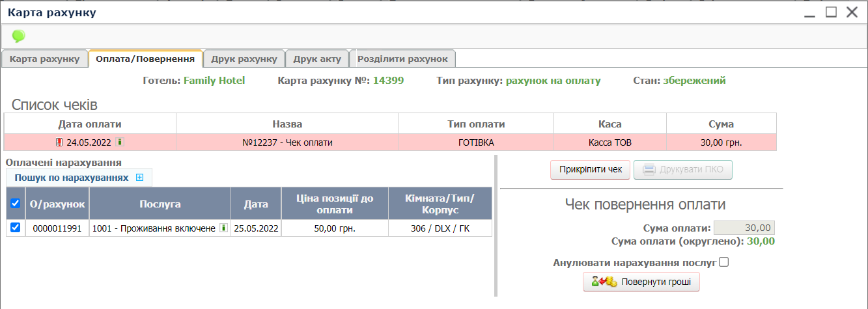Open the Друк акту tab
This screenshot has height=309, width=868.
coord(317,59)
